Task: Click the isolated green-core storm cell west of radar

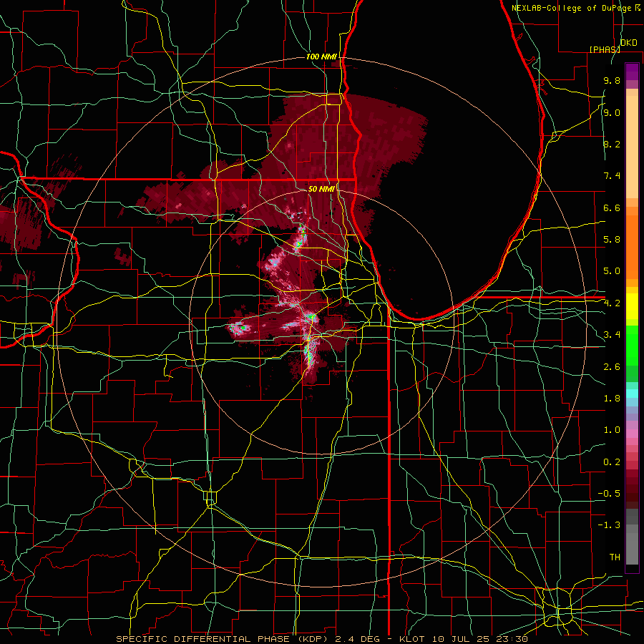Action: (240, 328)
